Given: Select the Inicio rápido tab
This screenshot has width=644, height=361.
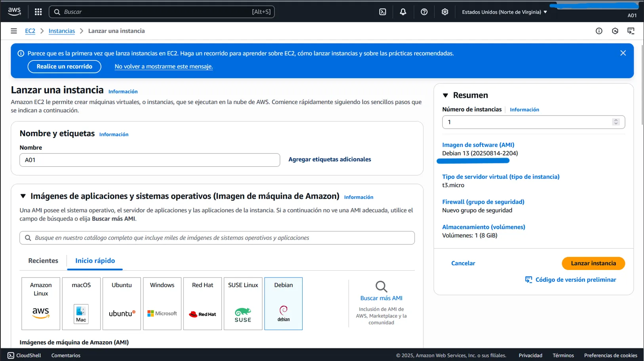Looking at the screenshot, I should (95, 260).
